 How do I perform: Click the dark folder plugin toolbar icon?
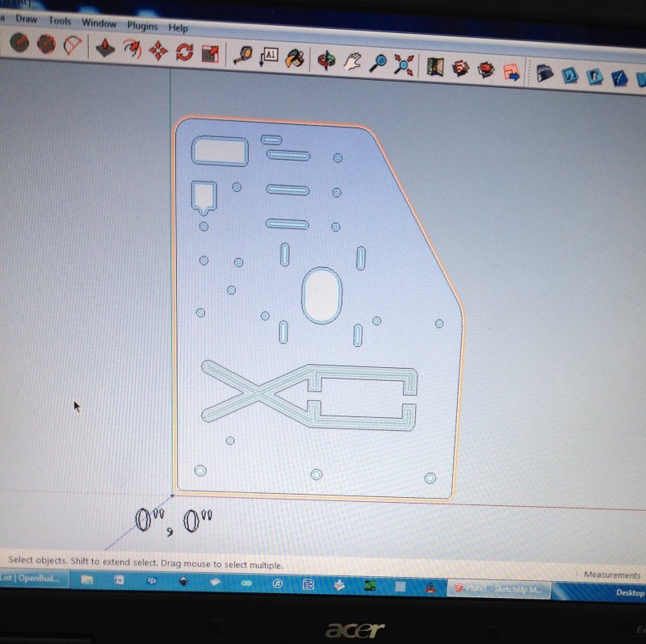pyautogui.click(x=544, y=73)
